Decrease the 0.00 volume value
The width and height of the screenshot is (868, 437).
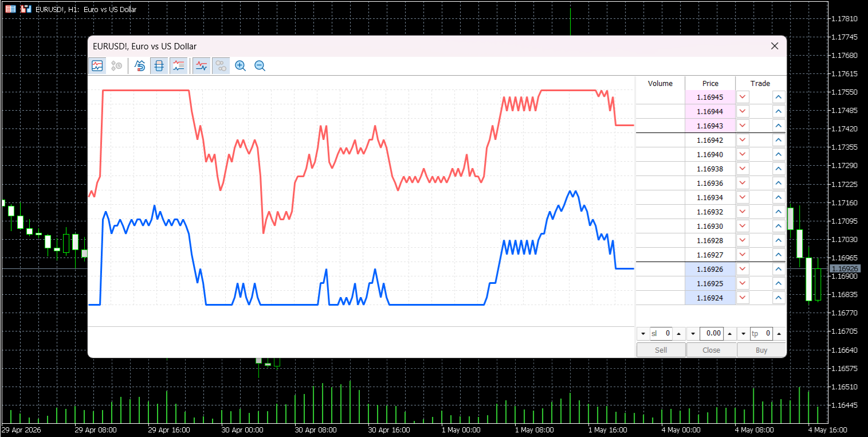pyautogui.click(x=693, y=334)
